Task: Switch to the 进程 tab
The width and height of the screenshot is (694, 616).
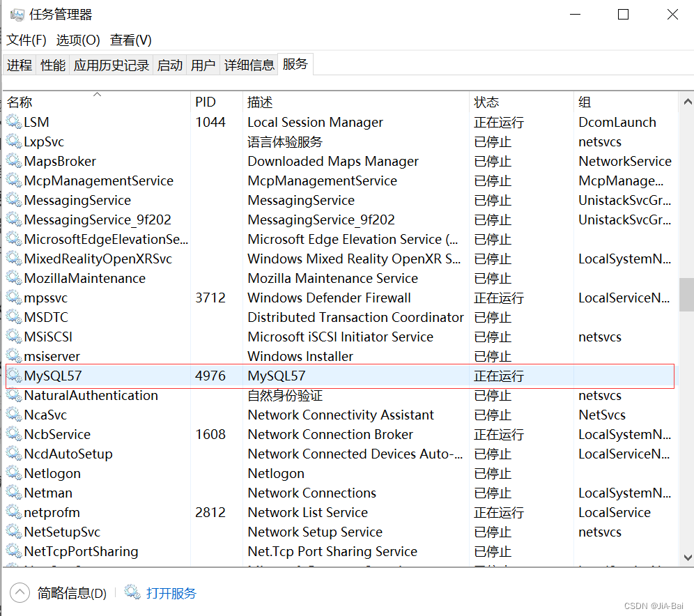Action: point(20,65)
